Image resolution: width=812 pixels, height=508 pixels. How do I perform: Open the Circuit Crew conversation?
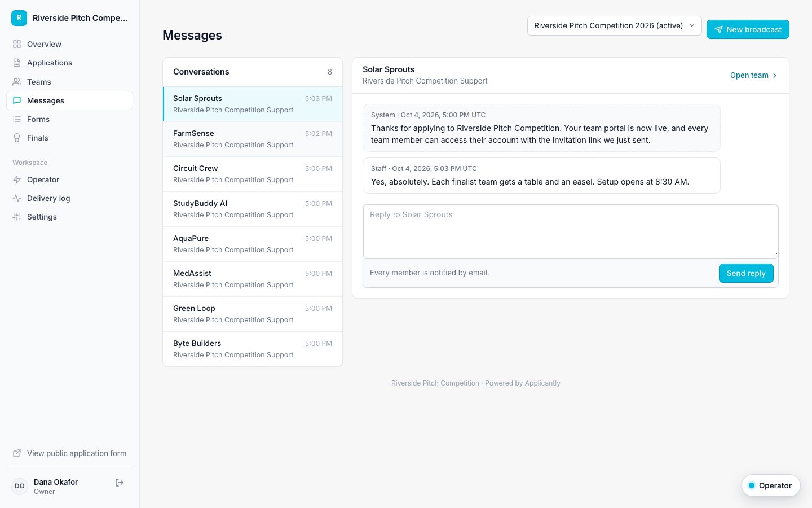[253, 174]
